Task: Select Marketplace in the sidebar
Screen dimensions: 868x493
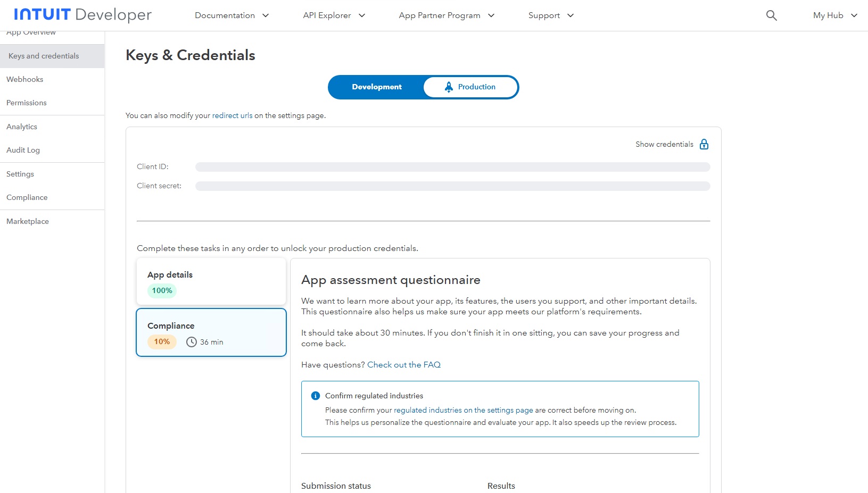Action: [28, 221]
